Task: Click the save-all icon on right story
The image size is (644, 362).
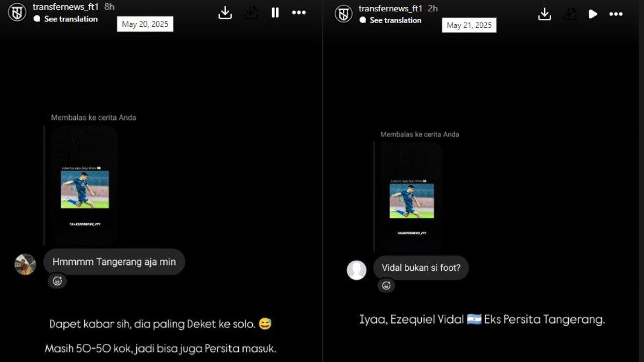Action: click(x=570, y=14)
